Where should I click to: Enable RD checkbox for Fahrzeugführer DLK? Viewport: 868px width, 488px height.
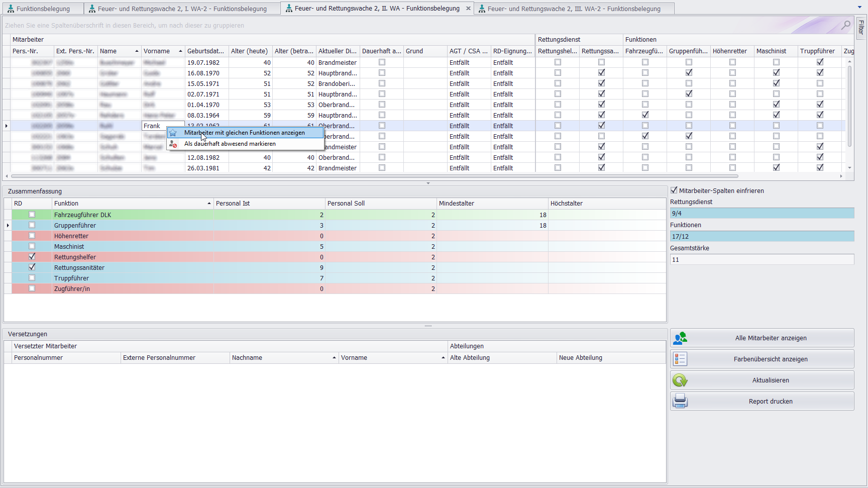[x=32, y=215]
